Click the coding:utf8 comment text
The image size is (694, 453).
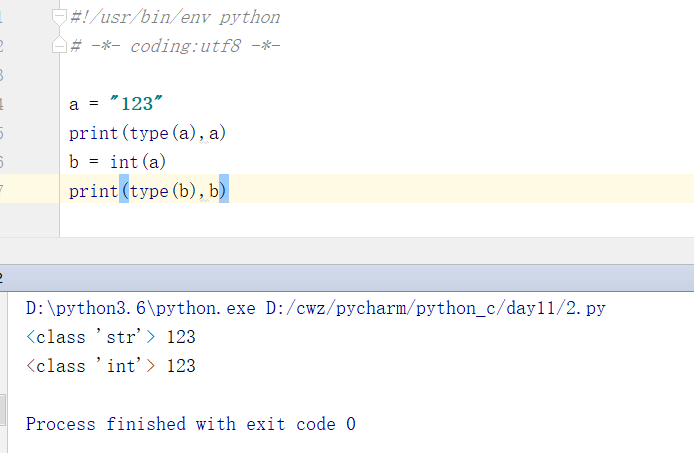pyautogui.click(x=185, y=46)
